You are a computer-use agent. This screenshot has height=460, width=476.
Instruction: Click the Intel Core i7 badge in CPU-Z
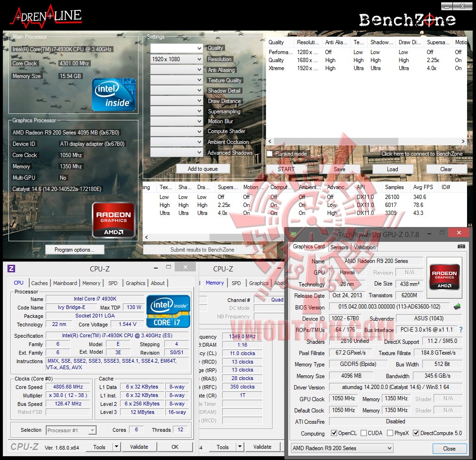pyautogui.click(x=168, y=311)
